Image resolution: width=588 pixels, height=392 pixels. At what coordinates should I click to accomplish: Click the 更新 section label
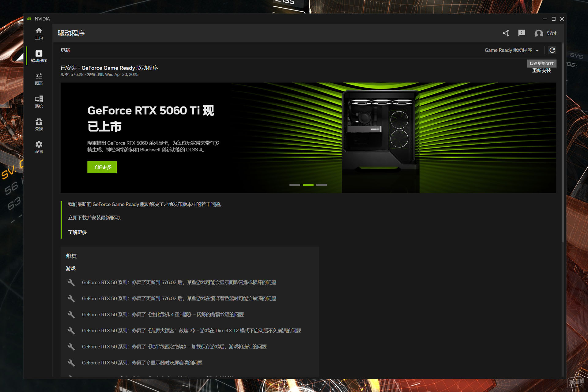65,50
